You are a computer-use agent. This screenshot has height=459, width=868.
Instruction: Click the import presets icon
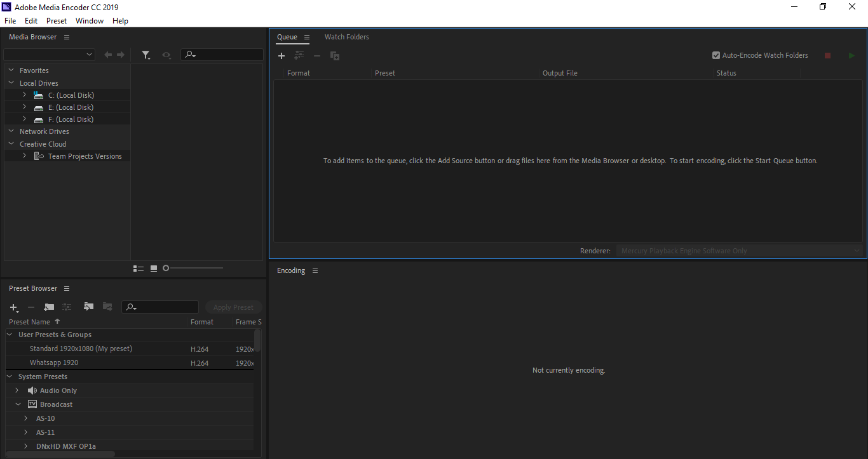tap(88, 307)
